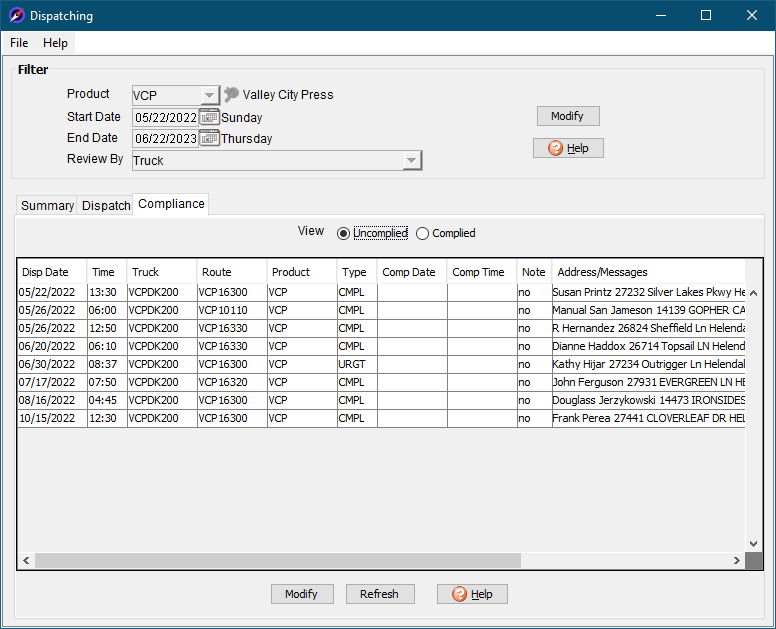
Task: Click the Help button in Filter section
Action: (568, 148)
